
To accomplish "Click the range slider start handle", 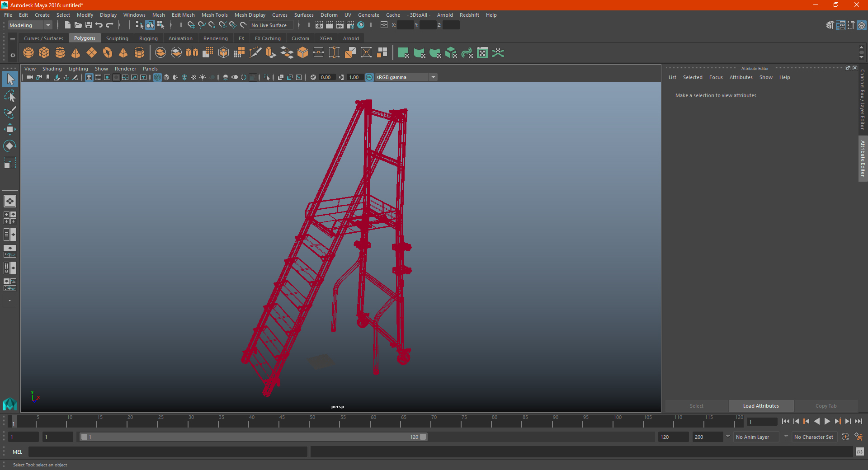I will pos(84,437).
